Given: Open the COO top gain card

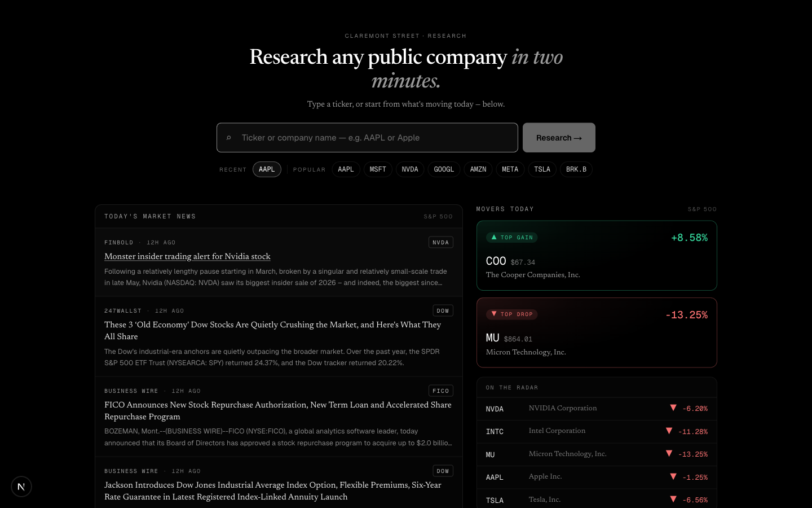Looking at the screenshot, I should tap(597, 256).
